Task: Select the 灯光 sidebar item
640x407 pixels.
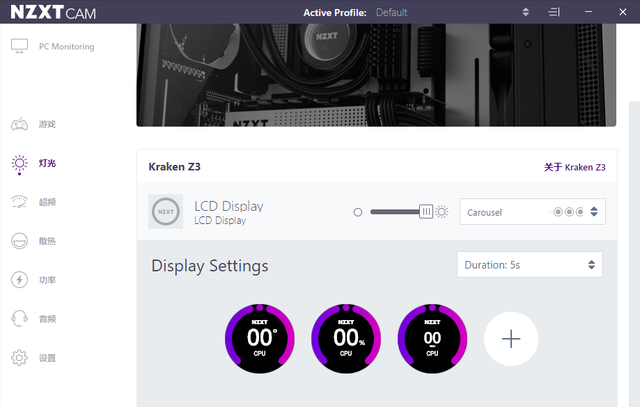Action: coord(47,163)
